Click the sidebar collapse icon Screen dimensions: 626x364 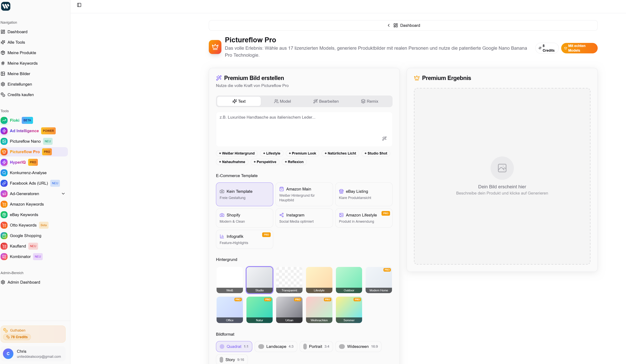click(79, 5)
